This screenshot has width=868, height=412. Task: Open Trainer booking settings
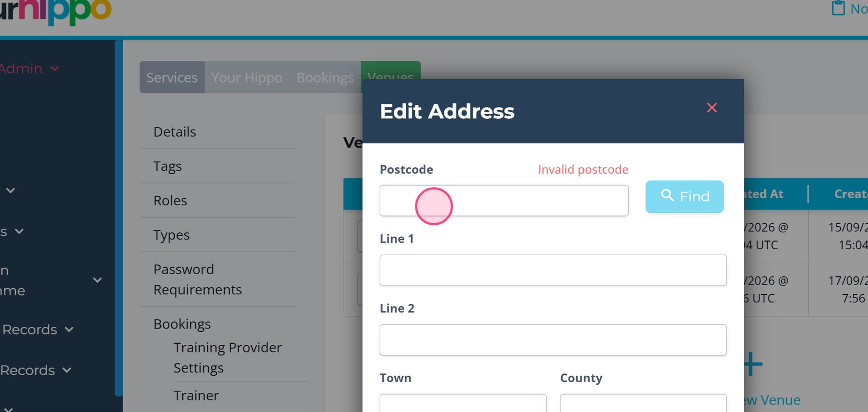tap(196, 395)
